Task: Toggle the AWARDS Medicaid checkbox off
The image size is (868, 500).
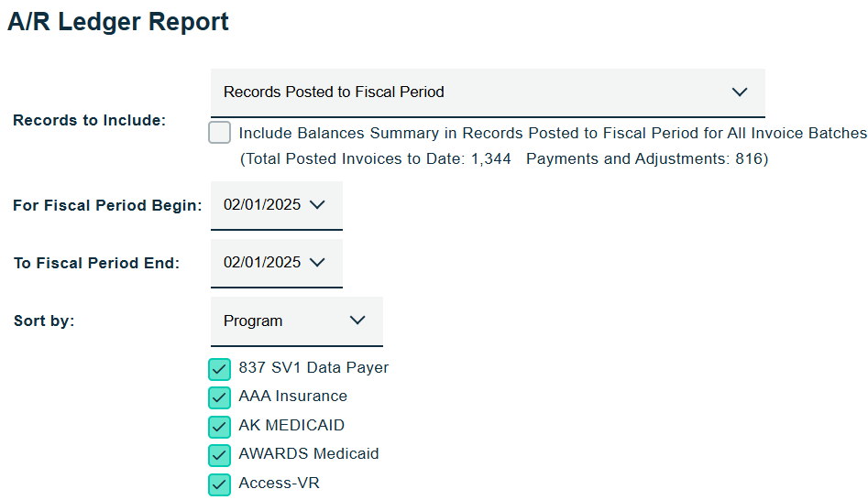Action: [x=220, y=455]
